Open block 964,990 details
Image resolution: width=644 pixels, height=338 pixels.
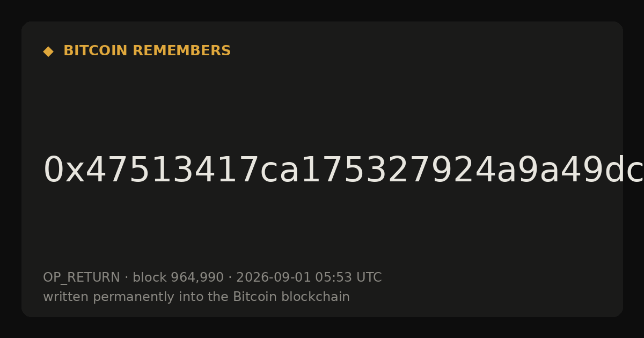tap(178, 278)
